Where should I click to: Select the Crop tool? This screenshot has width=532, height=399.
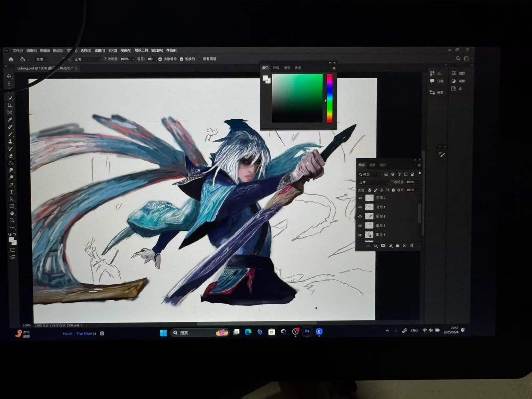[10, 105]
